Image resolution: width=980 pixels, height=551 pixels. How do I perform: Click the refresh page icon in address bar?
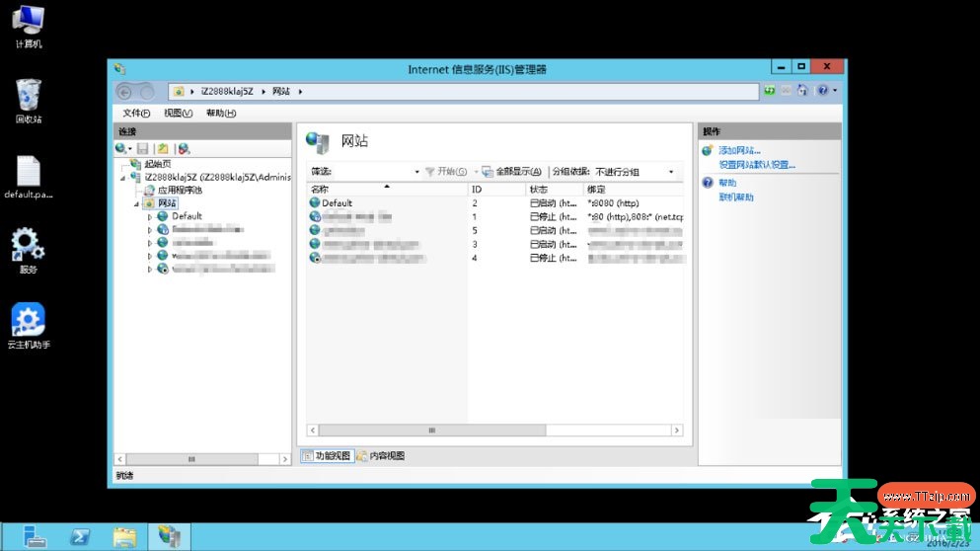click(769, 91)
